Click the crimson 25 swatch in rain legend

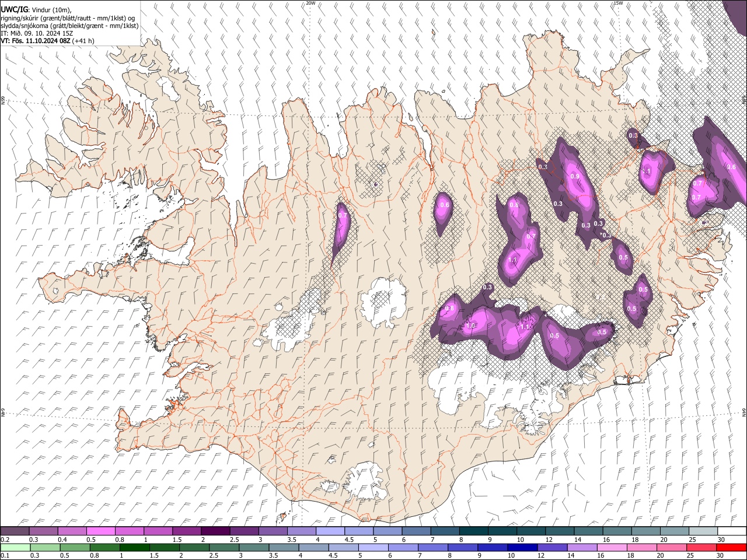701,547
